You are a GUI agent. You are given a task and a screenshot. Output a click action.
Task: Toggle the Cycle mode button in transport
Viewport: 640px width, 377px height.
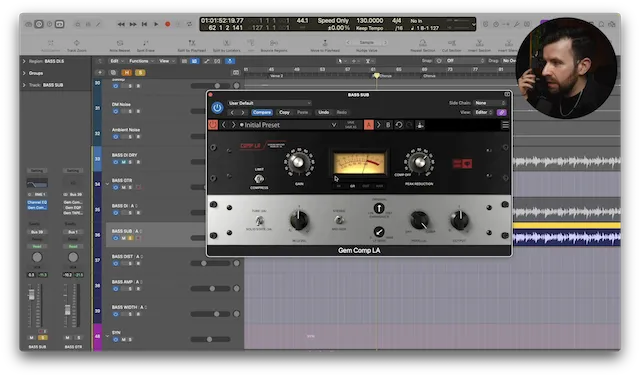point(189,24)
